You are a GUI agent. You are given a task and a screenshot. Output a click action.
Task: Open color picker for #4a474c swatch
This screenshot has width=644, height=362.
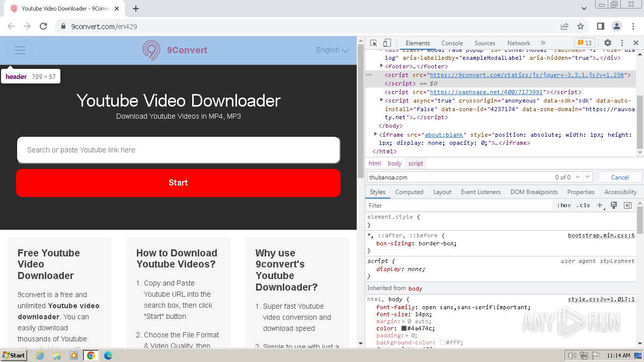[x=404, y=328]
